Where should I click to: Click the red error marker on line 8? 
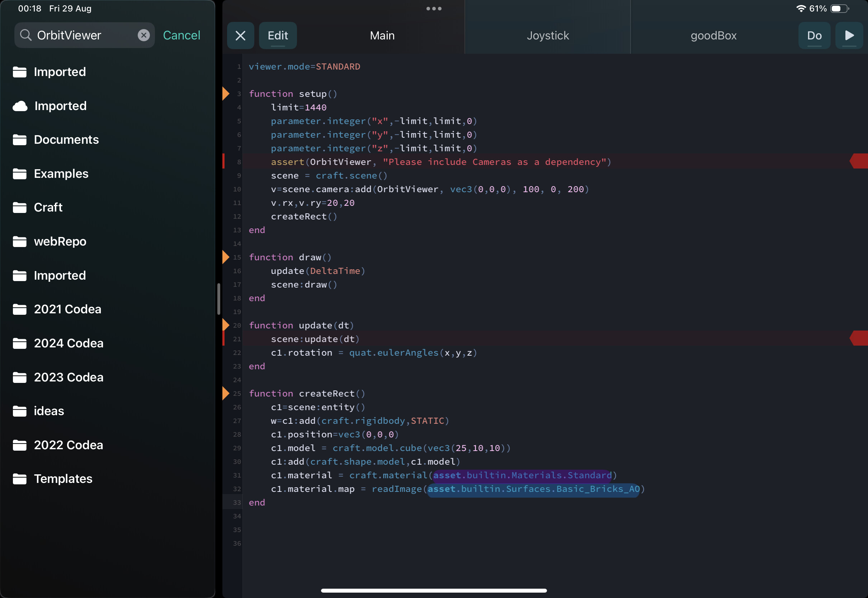(859, 161)
